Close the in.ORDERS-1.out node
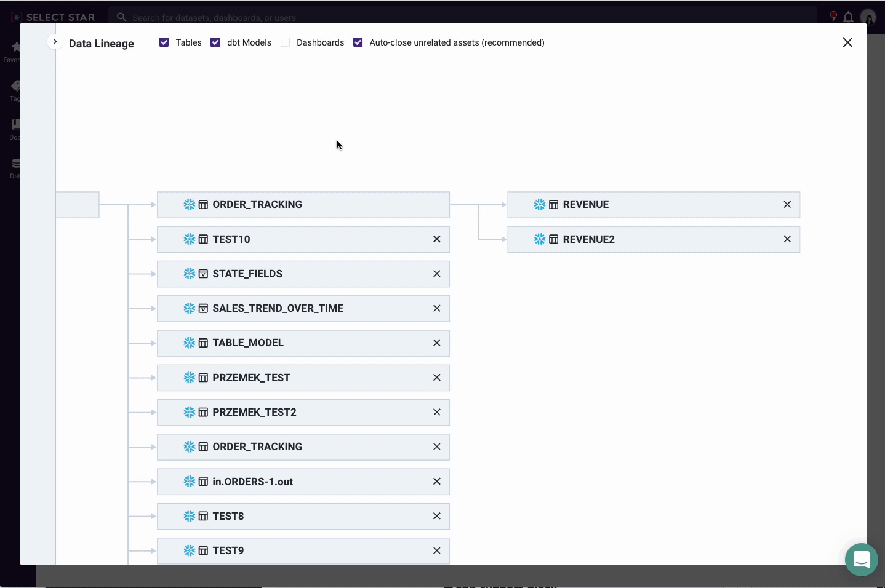Viewport: 885px width, 588px height. pyautogui.click(x=436, y=482)
